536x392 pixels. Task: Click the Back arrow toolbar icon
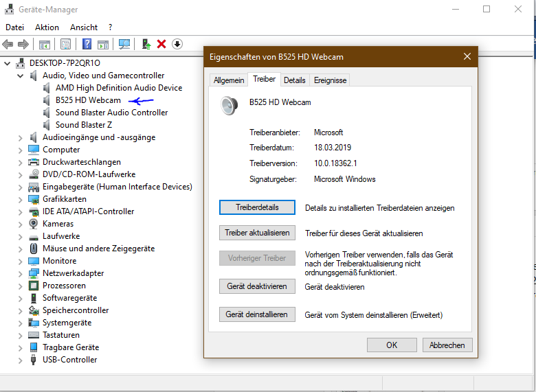(8, 44)
